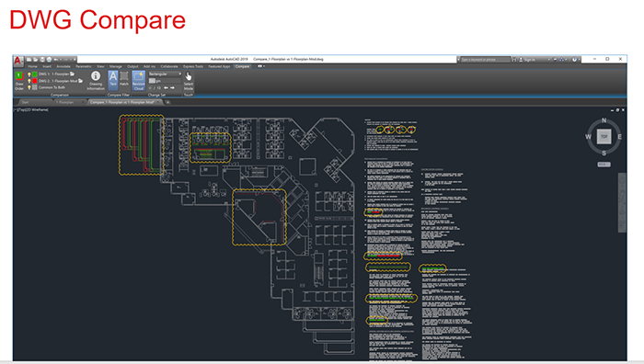This screenshot has width=644, height=364.
Task: Go to previous change set arrow
Action: tap(166, 88)
